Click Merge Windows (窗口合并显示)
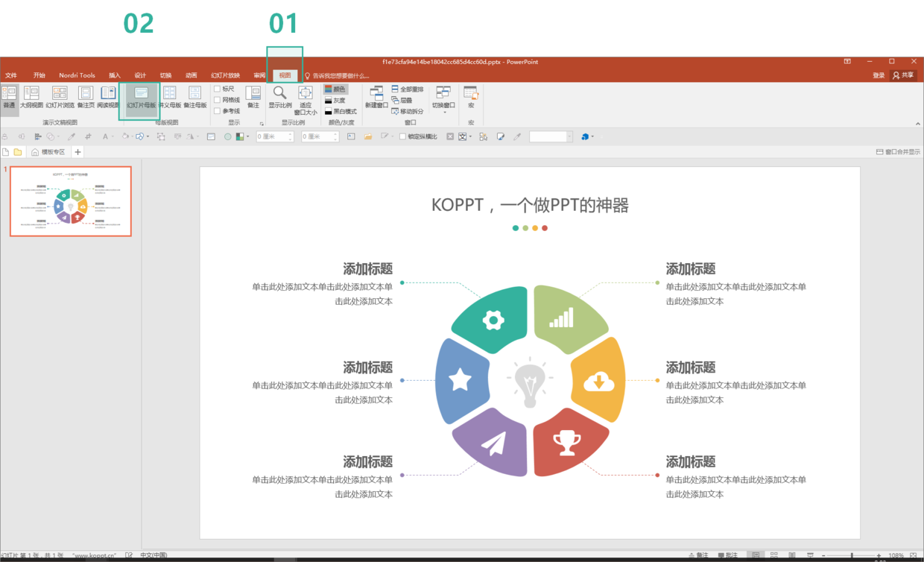 pos(898,152)
